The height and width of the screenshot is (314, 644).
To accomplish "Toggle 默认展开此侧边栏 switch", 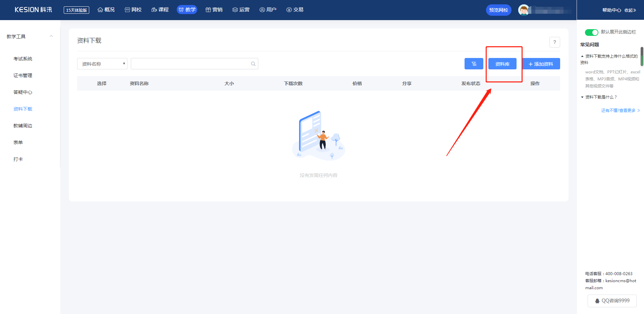I will [x=591, y=32].
